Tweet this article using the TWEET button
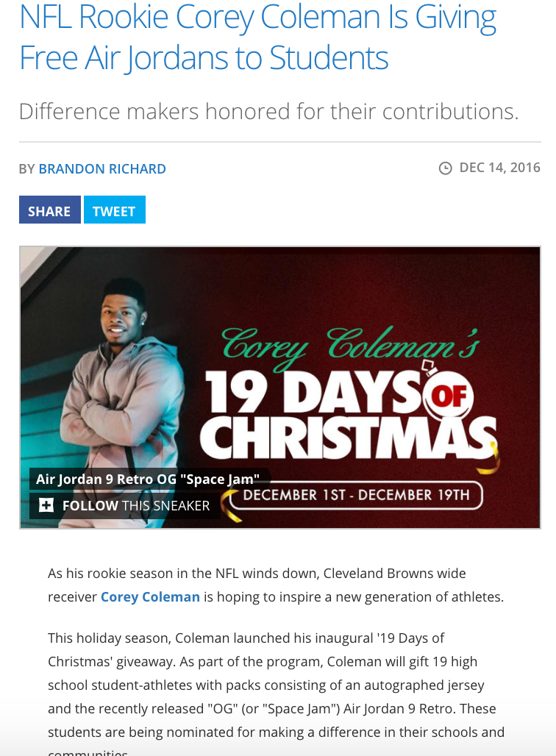The width and height of the screenshot is (556, 756). 114,210
